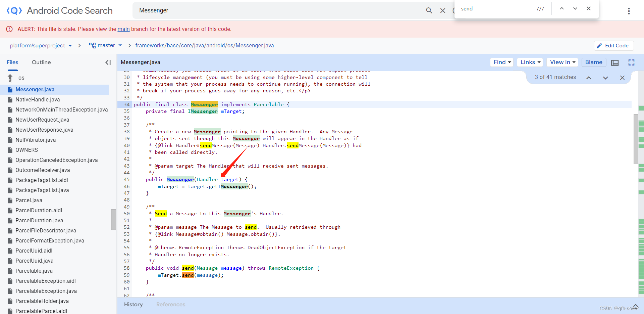This screenshot has height=314, width=644.
Task: Open OperationCanceledException.java file
Action: (57, 160)
